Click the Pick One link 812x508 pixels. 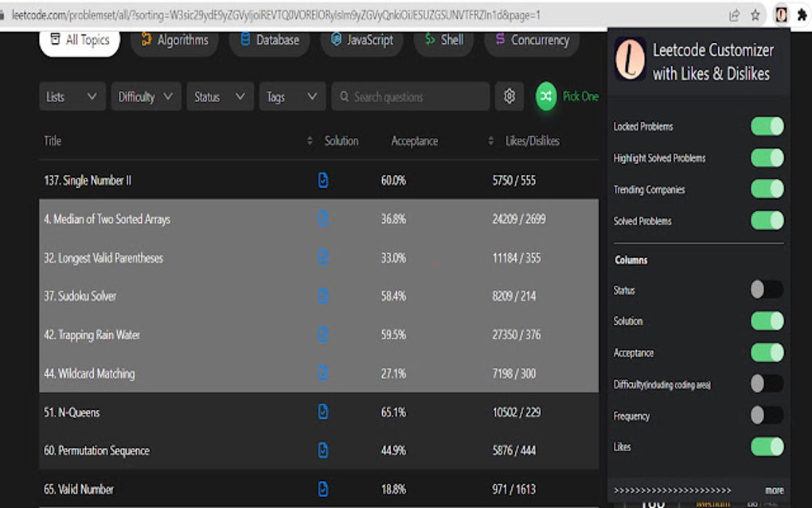pos(580,96)
